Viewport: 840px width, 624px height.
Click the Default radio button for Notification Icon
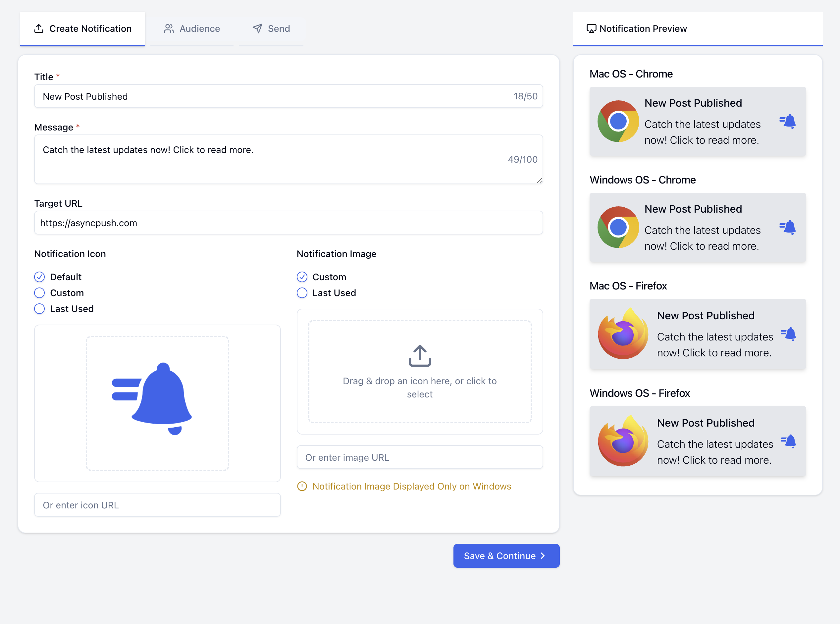39,277
